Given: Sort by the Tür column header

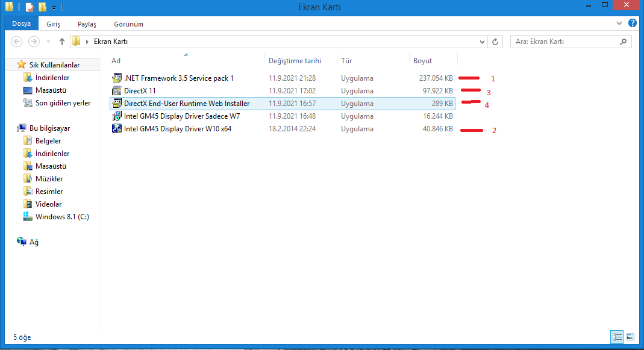Looking at the screenshot, I should [346, 61].
